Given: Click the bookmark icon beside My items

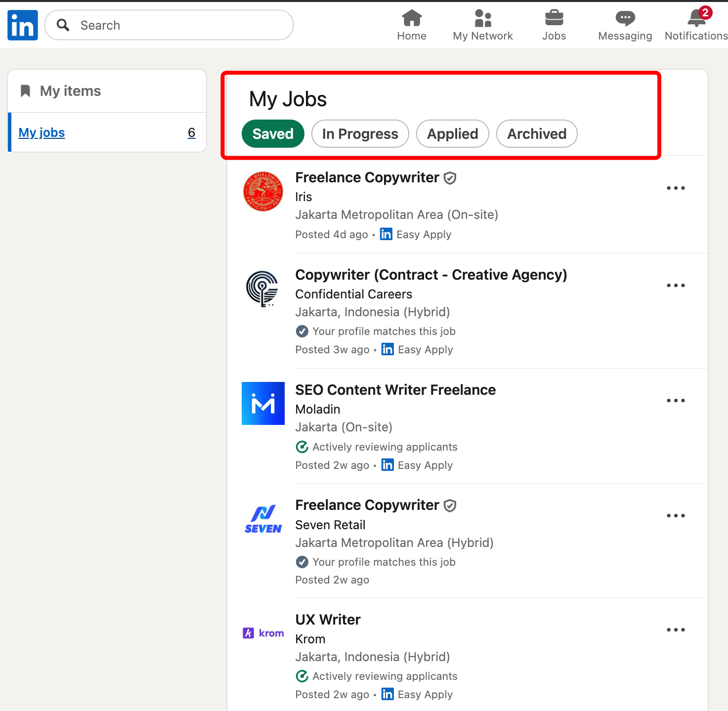Looking at the screenshot, I should click(x=26, y=90).
